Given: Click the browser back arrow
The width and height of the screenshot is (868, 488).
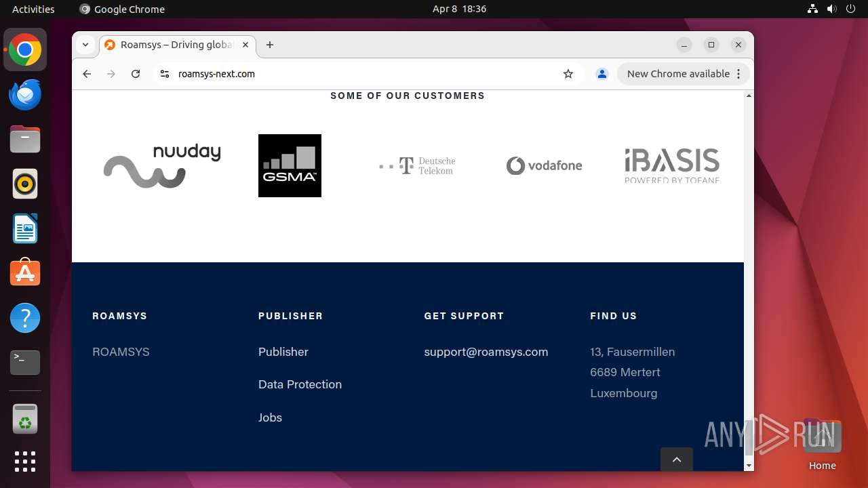Looking at the screenshot, I should pos(87,74).
